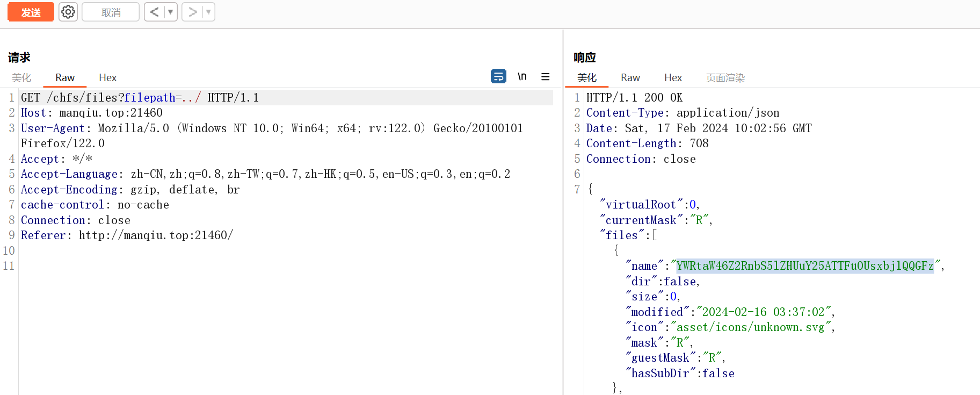Select the request Hex tab
The image size is (980, 395).
(x=107, y=78)
